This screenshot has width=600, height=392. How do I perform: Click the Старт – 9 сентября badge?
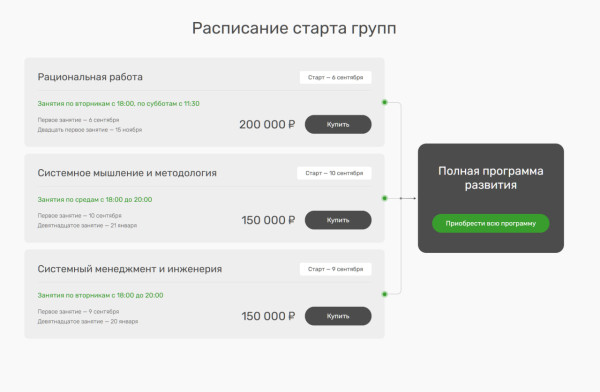coord(336,269)
